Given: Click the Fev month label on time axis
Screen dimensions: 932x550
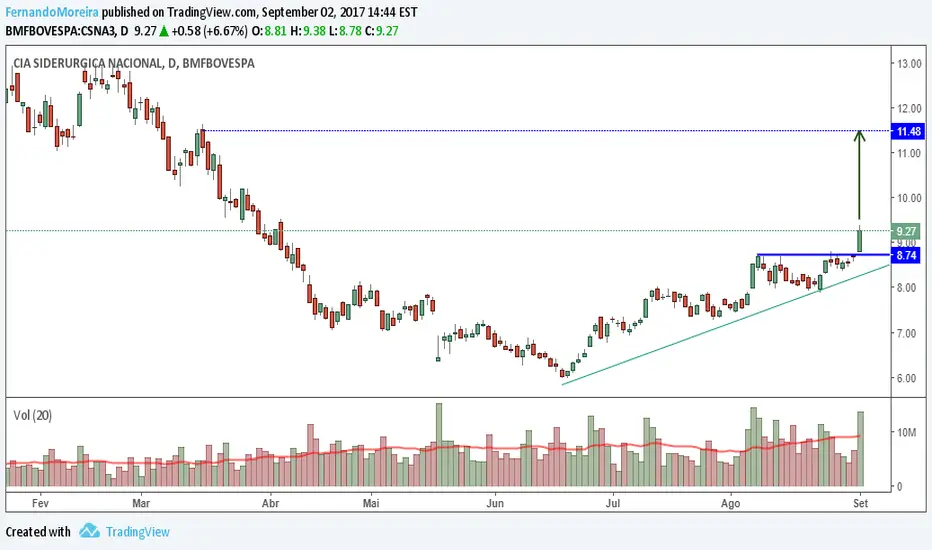Looking at the screenshot, I should 40,503.
